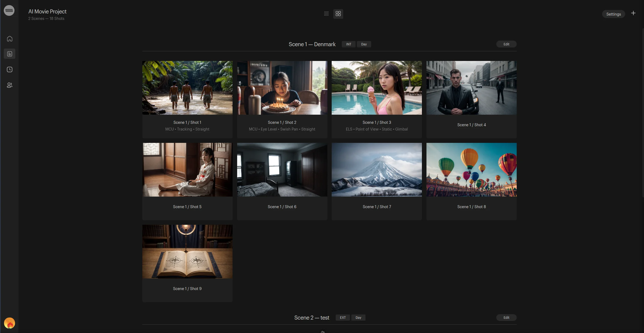Open the Home icon in sidebar
The width and height of the screenshot is (644, 333).
point(10,39)
